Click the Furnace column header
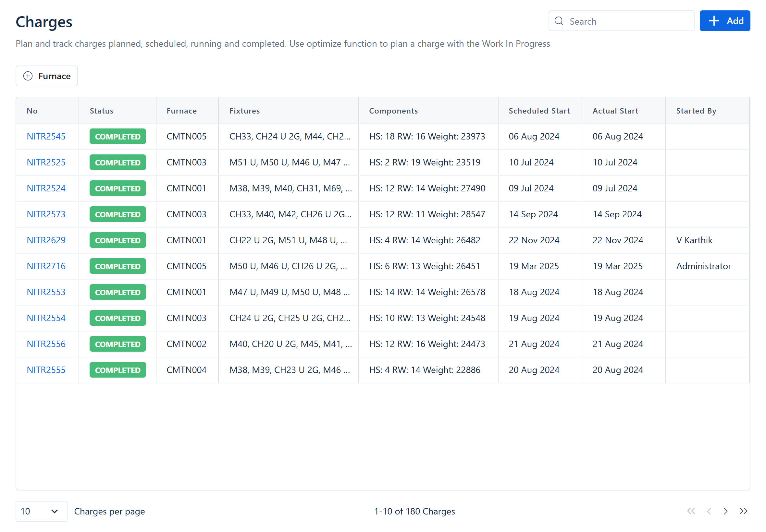The image size is (766, 532). pos(181,111)
